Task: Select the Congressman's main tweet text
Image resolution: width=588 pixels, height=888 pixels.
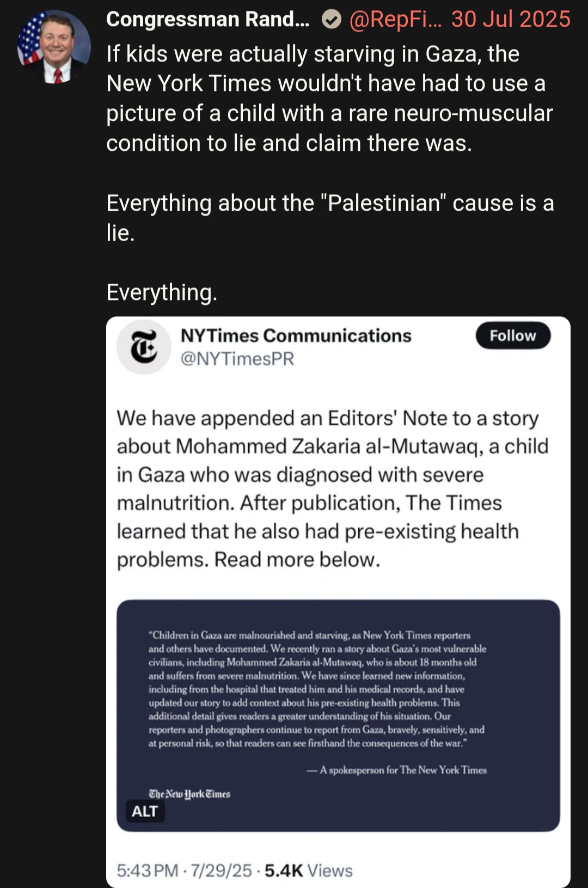Action: coord(330,99)
